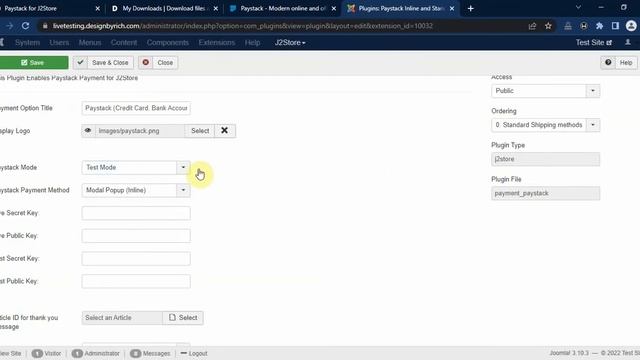Open the Extensions menu
This screenshot has width=640, height=360.
[x=217, y=42]
